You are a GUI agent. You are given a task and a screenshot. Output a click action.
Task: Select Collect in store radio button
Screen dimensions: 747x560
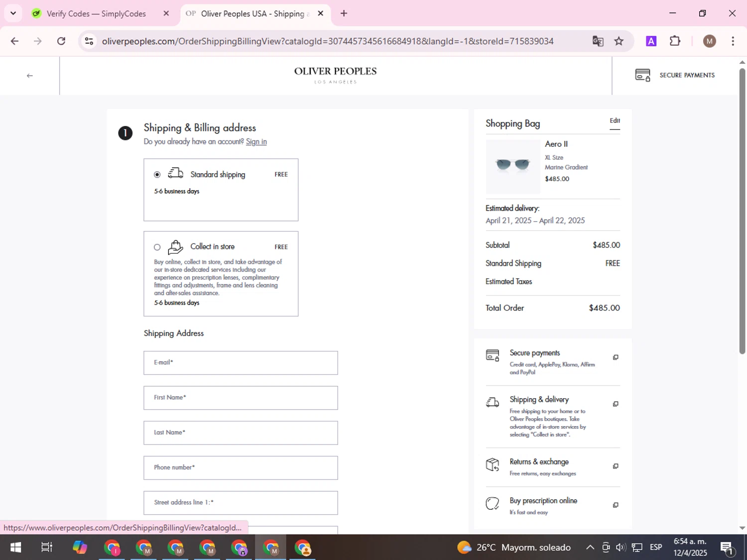point(157,247)
